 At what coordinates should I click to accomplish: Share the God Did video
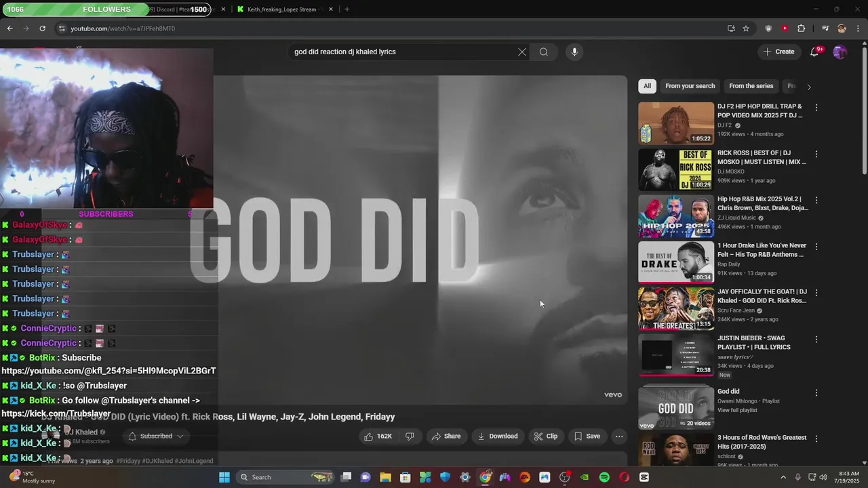tap(446, 436)
